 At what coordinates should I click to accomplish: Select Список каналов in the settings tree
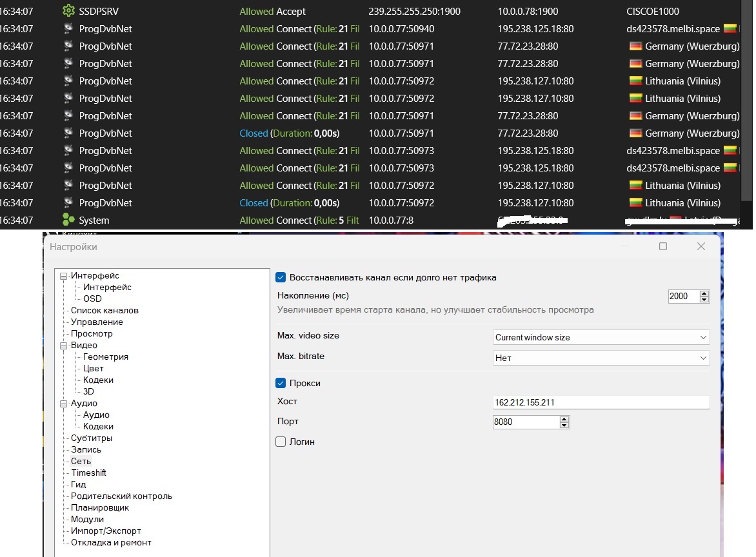(x=104, y=310)
